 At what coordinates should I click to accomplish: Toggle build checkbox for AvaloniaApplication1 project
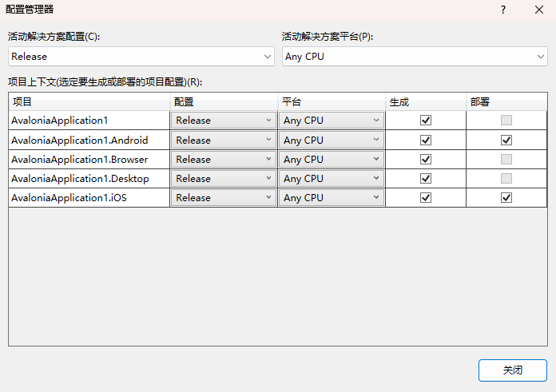pos(426,120)
